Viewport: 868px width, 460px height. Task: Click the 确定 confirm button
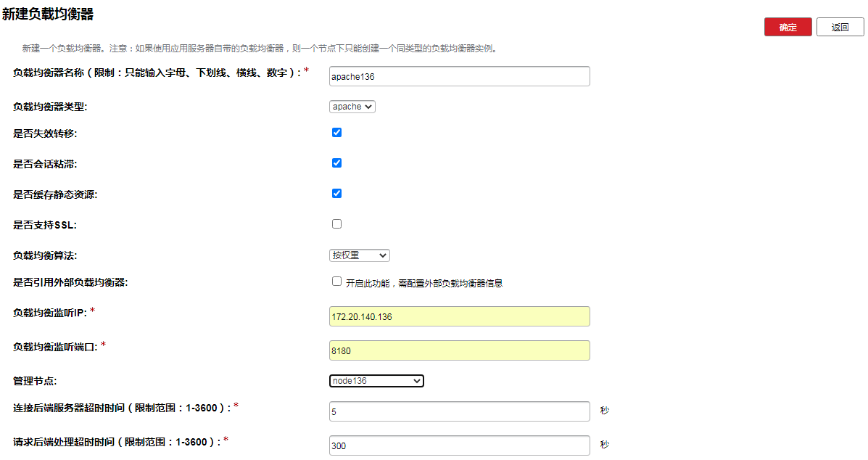coord(788,28)
